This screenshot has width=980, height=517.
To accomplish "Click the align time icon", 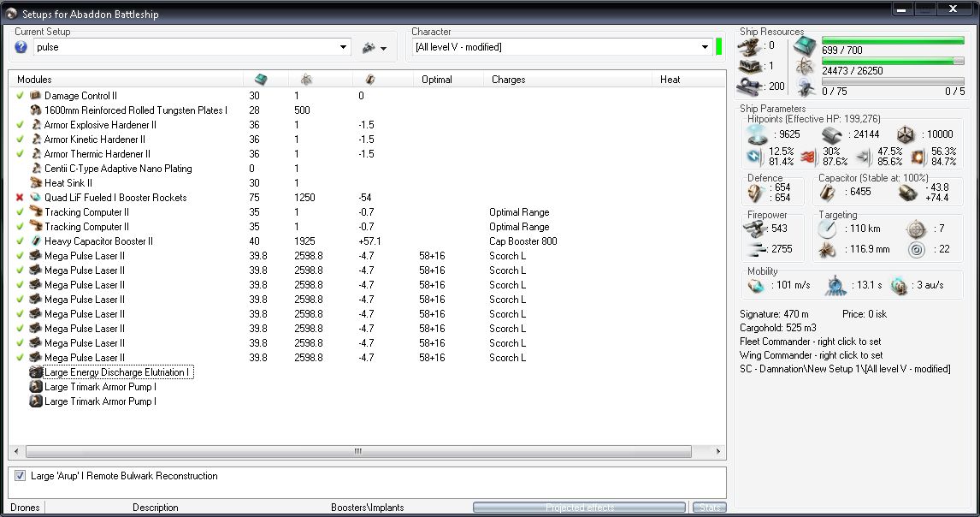I will pyautogui.click(x=835, y=285).
